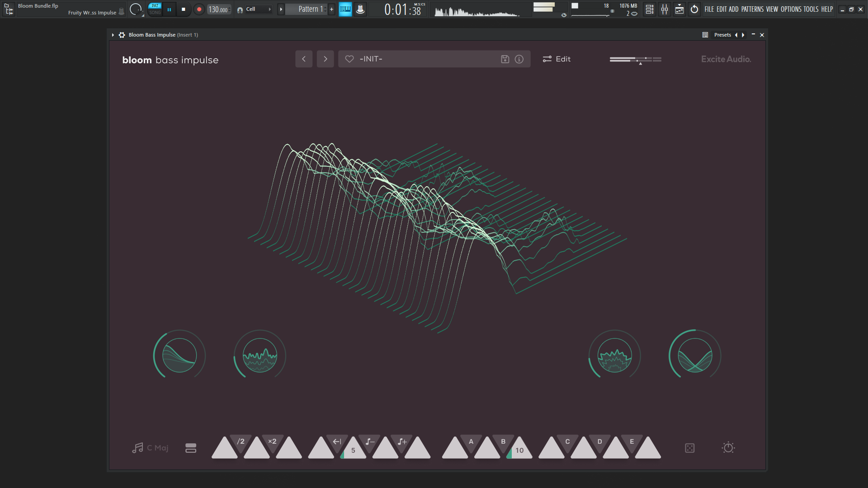This screenshot has width=868, height=488.
Task: Favorite the -INIT- preset with heart
Action: [349, 59]
